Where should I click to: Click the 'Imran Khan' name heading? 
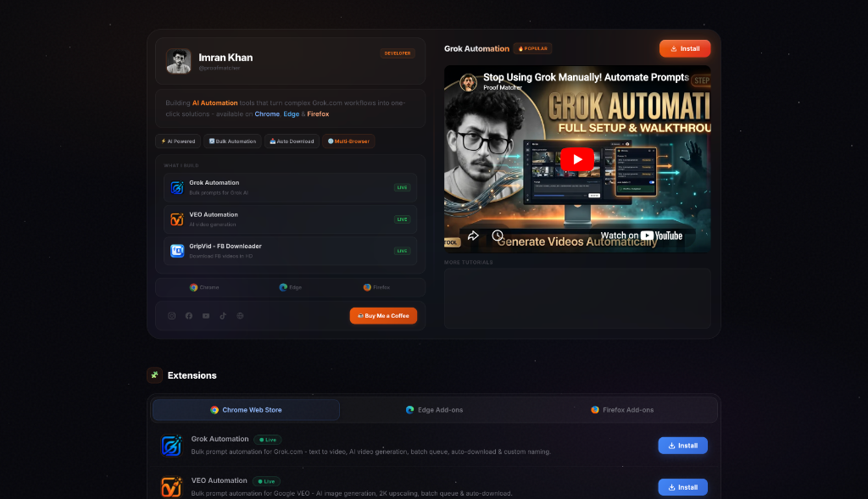click(225, 58)
